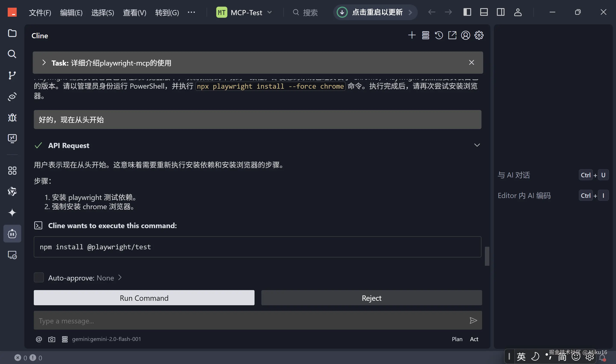Switch to Act mode
The height and width of the screenshot is (364, 616).
[474, 339]
